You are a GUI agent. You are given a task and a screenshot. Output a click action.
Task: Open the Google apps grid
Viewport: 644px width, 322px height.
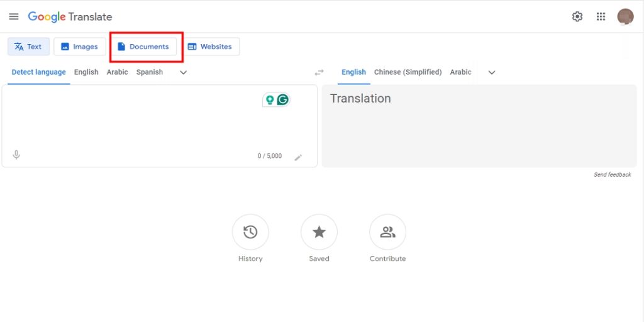pos(601,16)
